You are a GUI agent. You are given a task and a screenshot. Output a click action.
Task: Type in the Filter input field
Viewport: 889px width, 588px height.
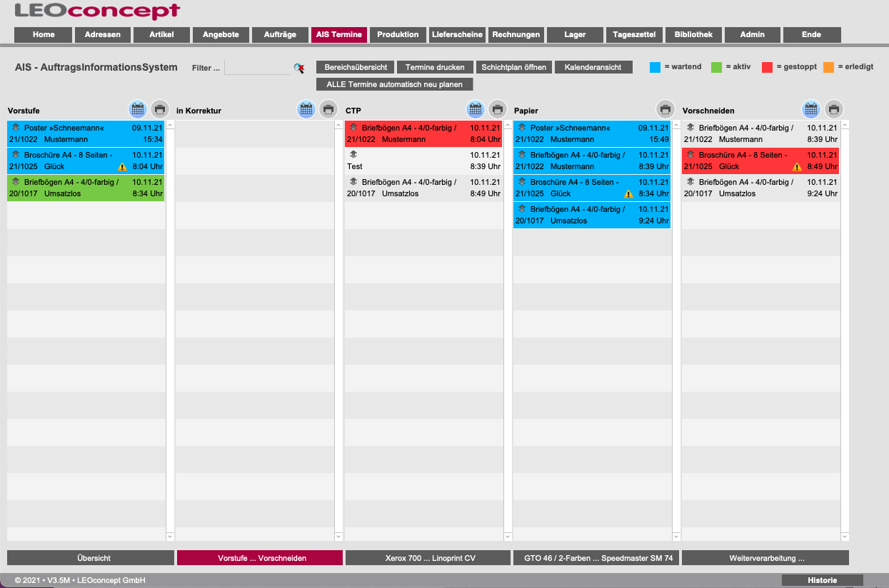pos(257,68)
